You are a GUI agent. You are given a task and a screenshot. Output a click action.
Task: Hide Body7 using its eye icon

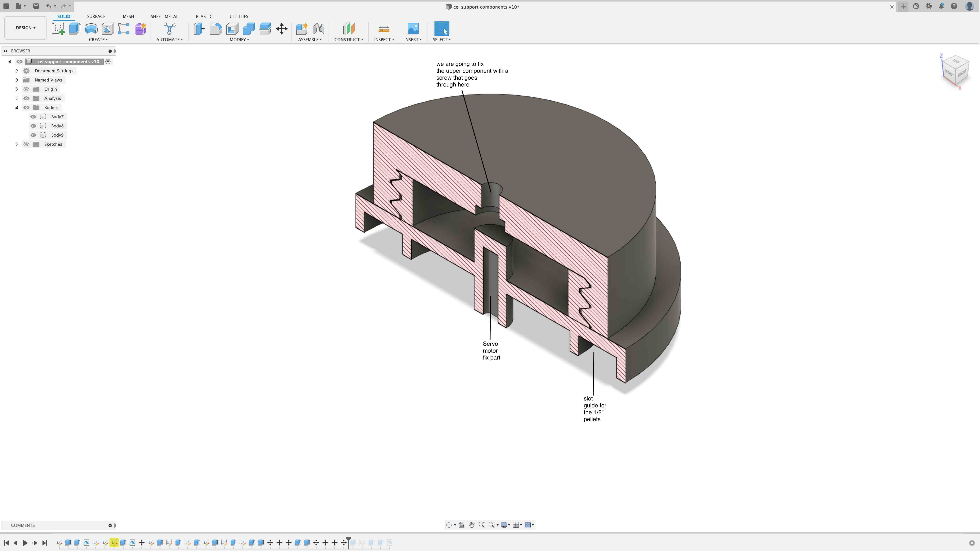tap(33, 117)
